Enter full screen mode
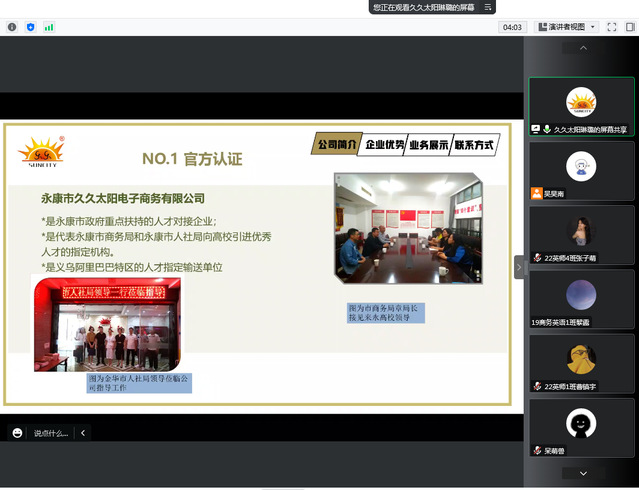 (611, 27)
